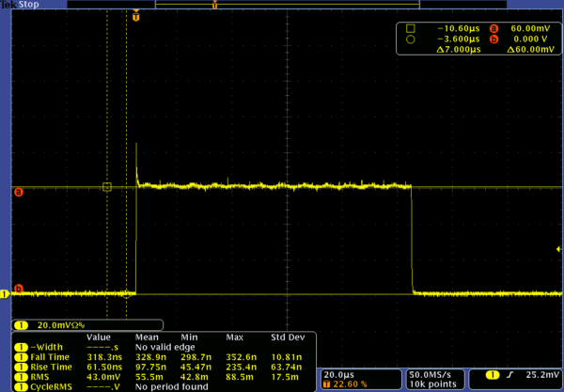Click Fall Time mean 328.9n
Viewport: 564px width, 392px height.
tap(150, 357)
